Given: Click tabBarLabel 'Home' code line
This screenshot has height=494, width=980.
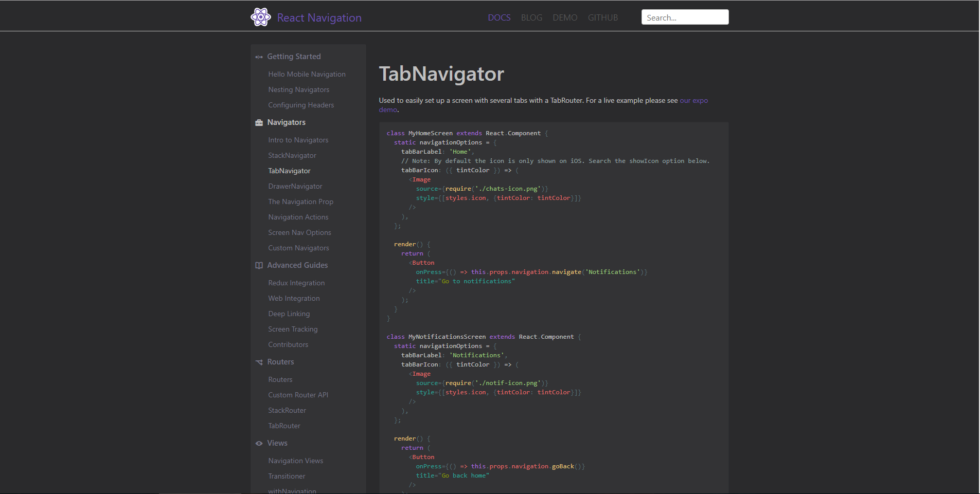Looking at the screenshot, I should coord(438,152).
